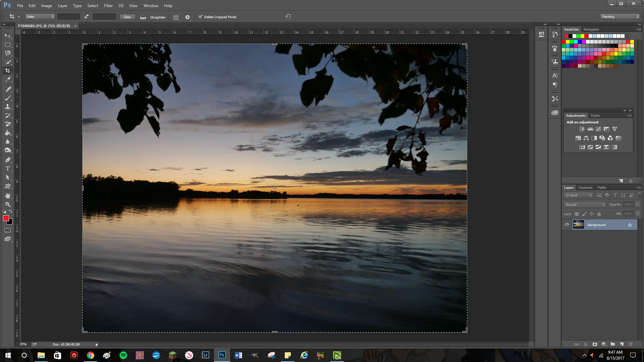Select the Hand tool
Image resolution: width=644 pixels, height=362 pixels.
click(8, 196)
